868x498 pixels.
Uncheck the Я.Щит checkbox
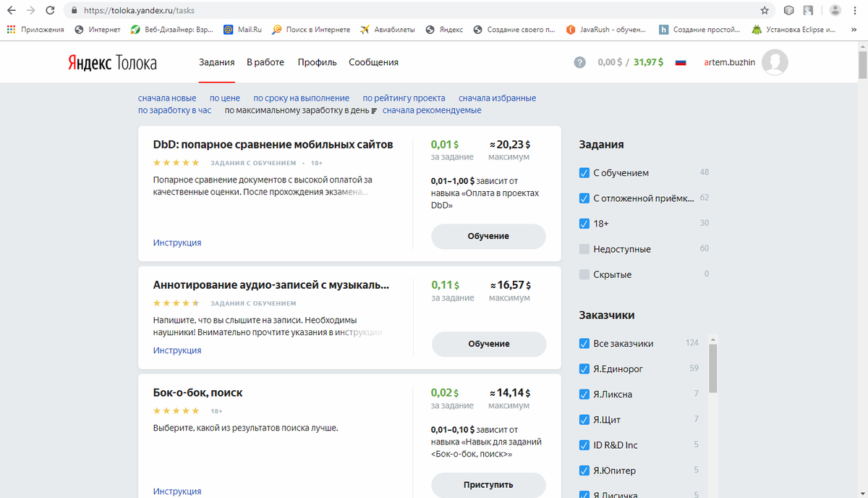(584, 420)
